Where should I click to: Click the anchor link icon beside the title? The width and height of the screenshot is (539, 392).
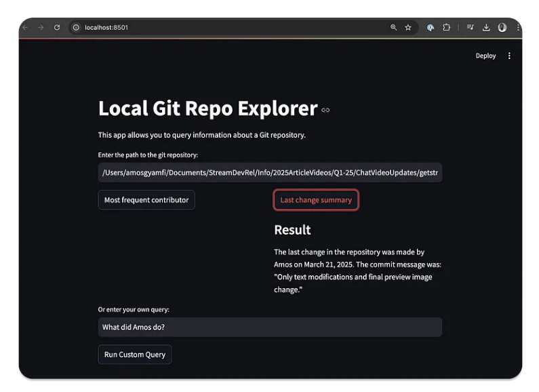pyautogui.click(x=325, y=110)
